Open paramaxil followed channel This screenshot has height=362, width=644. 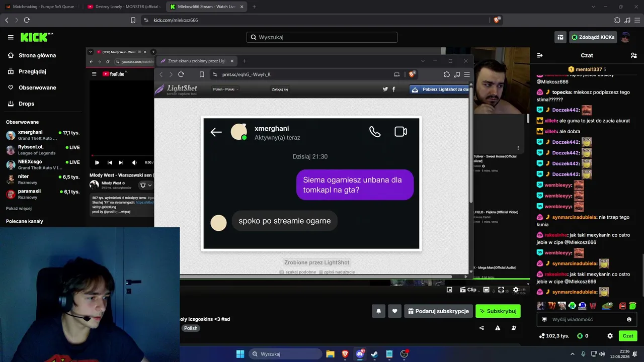[x=43, y=194]
